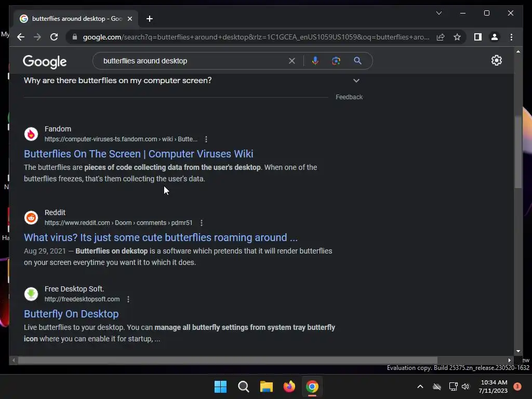Submit search with magnifier icon
532x399 pixels.
tap(357, 61)
